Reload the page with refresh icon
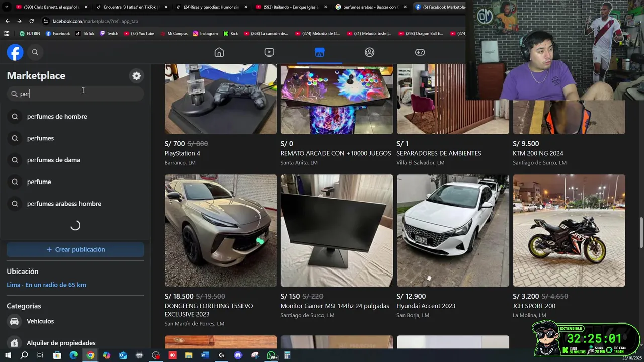The image size is (644, 362). point(31,21)
